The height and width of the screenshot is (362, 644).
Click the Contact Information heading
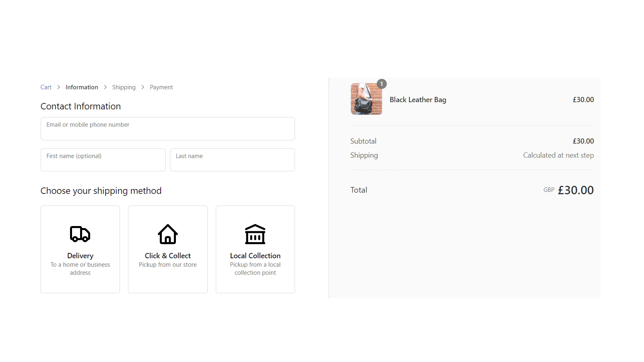pos(80,106)
